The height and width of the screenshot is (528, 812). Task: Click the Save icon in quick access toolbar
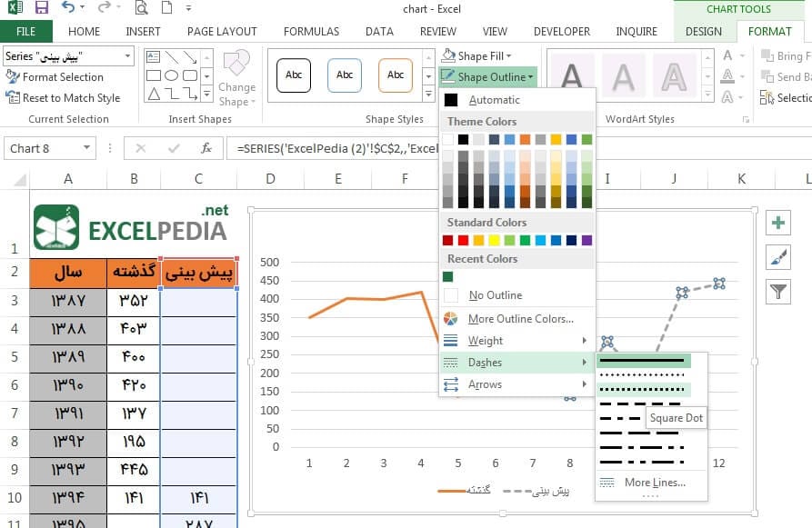point(42,8)
